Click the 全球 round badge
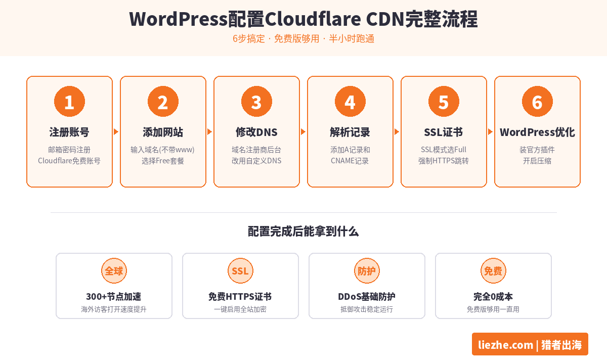607x364 pixels. (114, 271)
